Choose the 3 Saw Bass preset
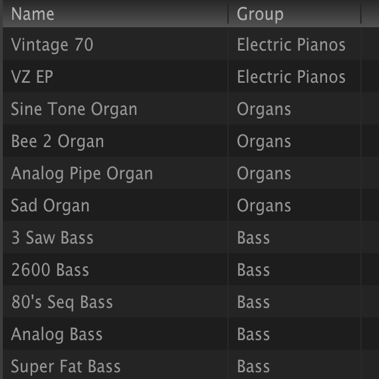 (52, 238)
